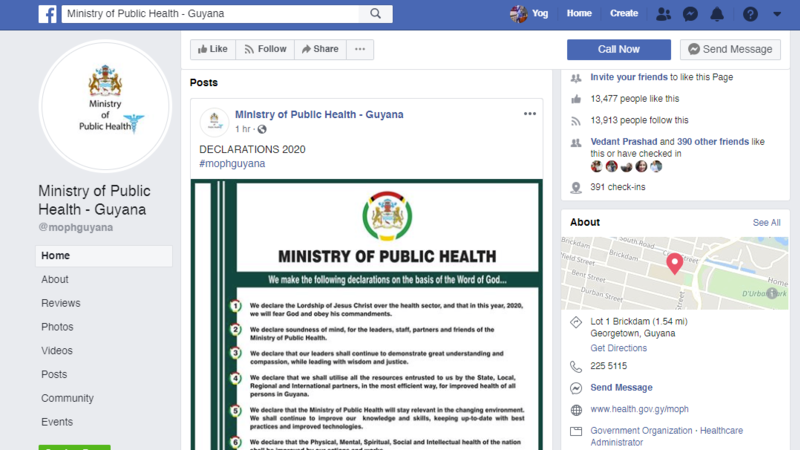Open the declarations post image

[367, 314]
